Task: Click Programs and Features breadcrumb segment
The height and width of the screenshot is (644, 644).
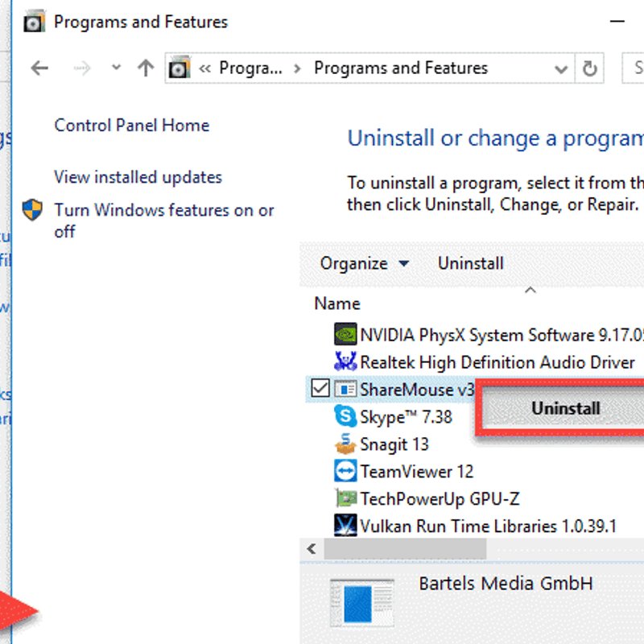Action: click(x=401, y=68)
